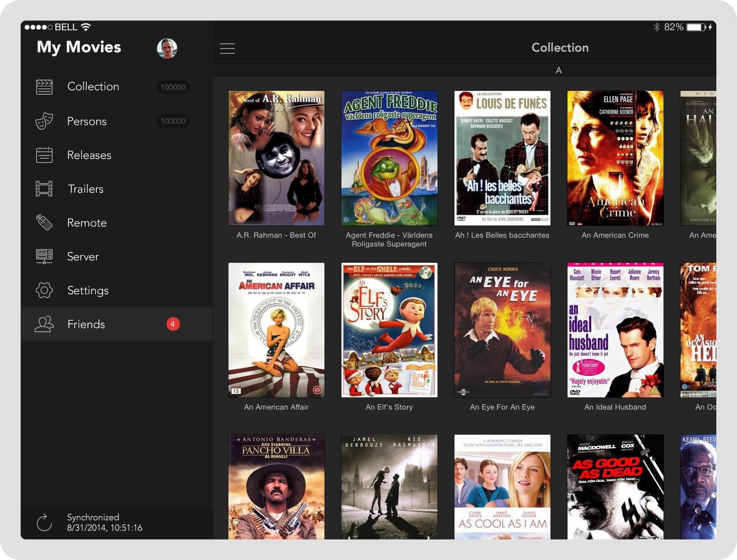Select the Friends label in sidebar

pyautogui.click(x=86, y=324)
